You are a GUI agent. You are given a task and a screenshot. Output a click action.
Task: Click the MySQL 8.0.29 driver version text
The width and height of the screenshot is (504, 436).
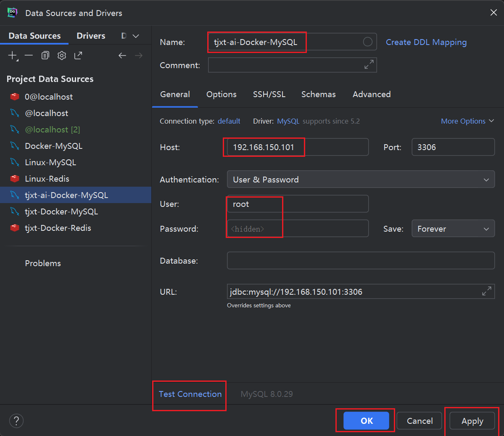tap(267, 394)
